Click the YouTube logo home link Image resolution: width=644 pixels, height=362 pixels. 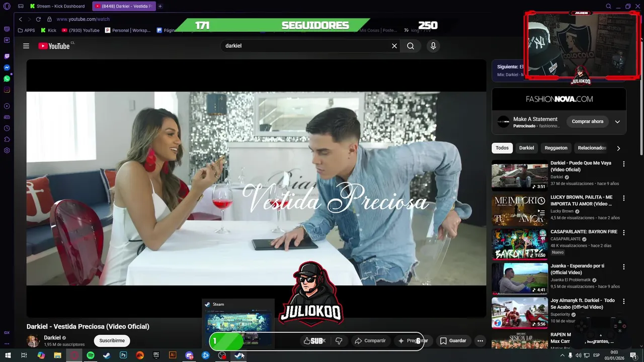click(x=54, y=46)
